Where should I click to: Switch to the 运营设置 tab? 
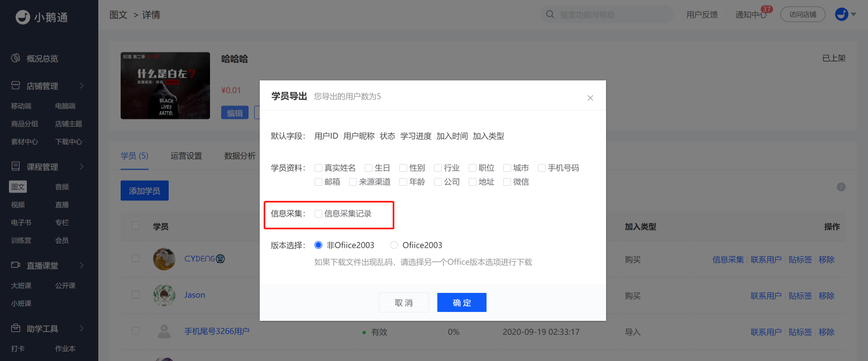click(187, 156)
